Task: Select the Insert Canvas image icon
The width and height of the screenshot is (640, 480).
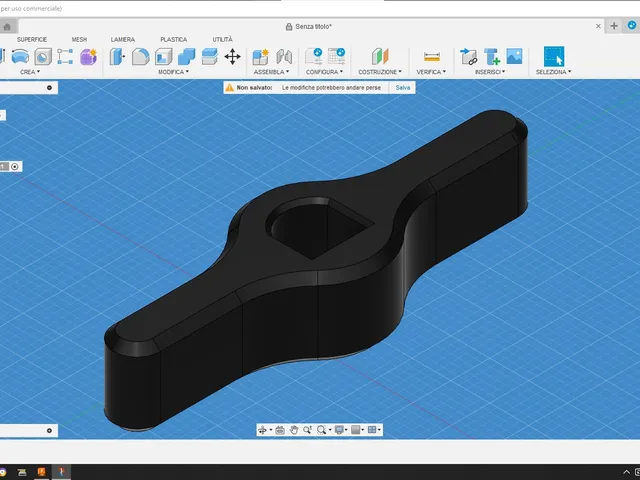Action: point(514,56)
